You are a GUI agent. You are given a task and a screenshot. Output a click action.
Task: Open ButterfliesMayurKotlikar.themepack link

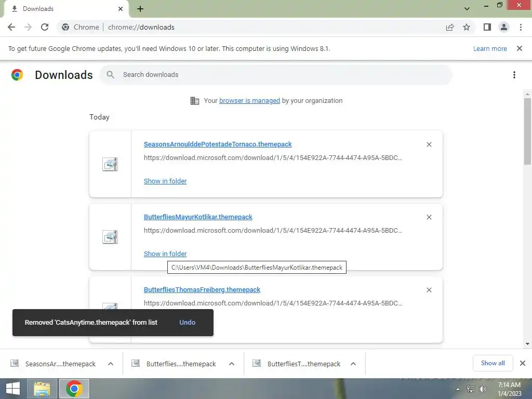click(198, 217)
